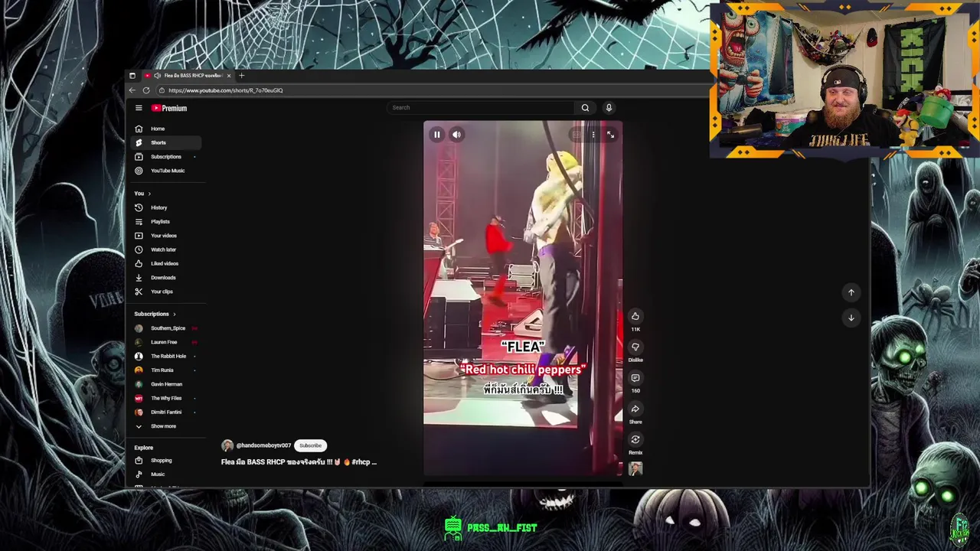Open the hamburger guide menu

[139, 108]
